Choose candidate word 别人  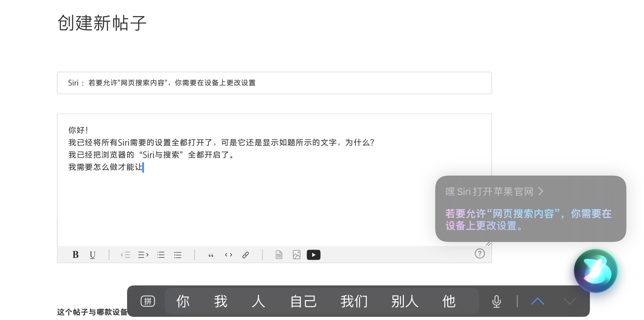pos(405,301)
